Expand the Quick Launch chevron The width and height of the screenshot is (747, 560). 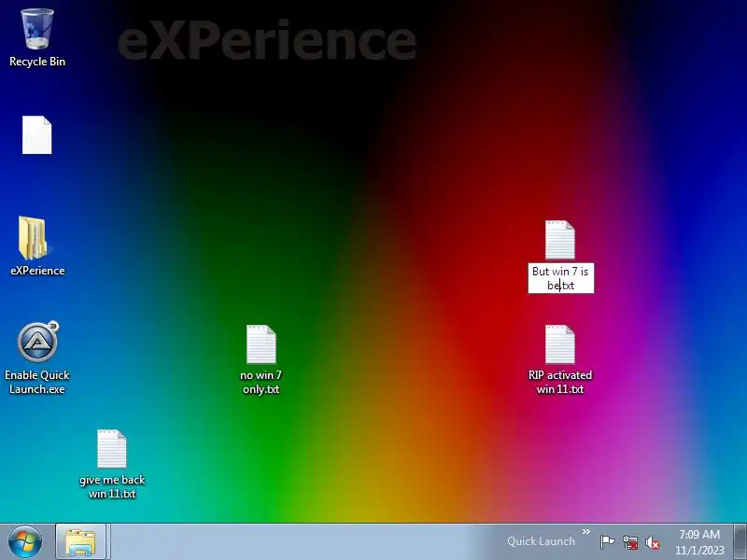[x=586, y=532]
